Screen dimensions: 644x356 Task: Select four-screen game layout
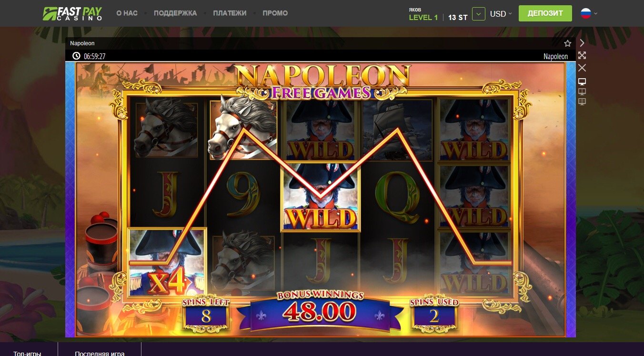[x=582, y=102]
